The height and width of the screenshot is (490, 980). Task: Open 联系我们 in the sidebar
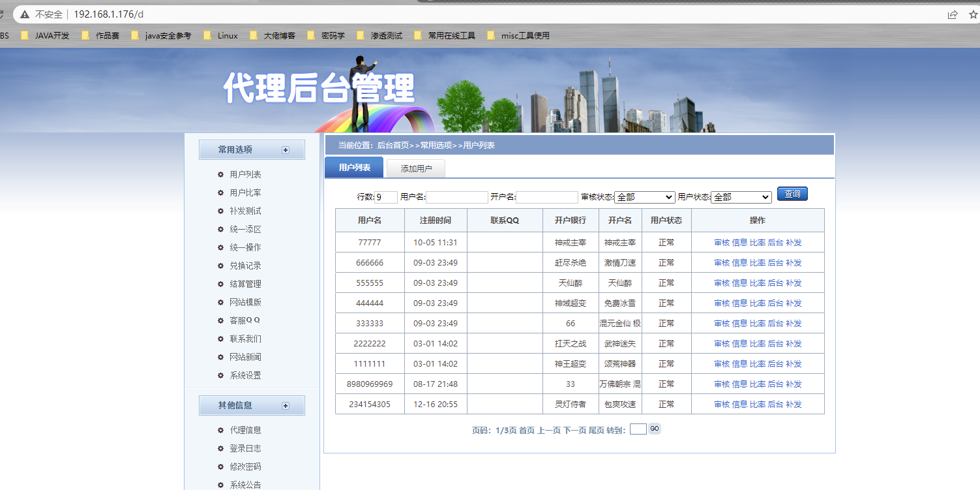tap(245, 339)
